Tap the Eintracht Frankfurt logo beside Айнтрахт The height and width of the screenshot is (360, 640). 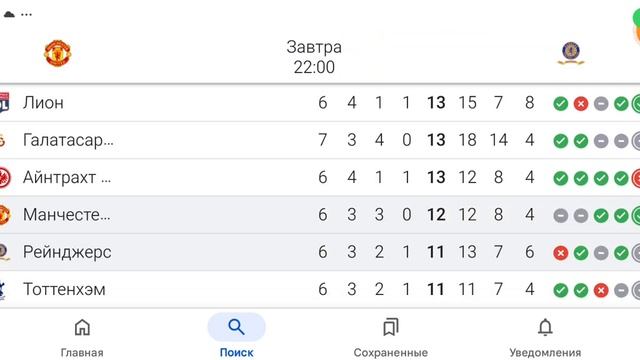(x=4, y=178)
